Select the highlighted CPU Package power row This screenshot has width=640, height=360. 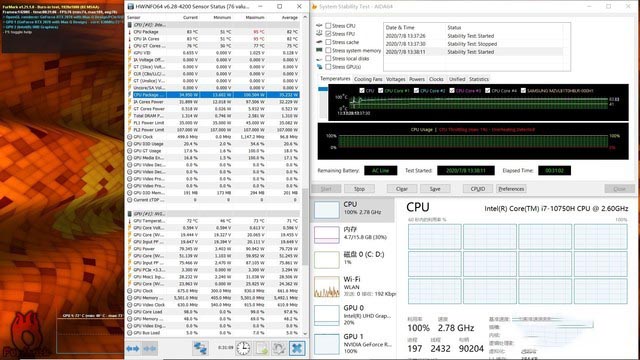pyautogui.click(x=213, y=95)
